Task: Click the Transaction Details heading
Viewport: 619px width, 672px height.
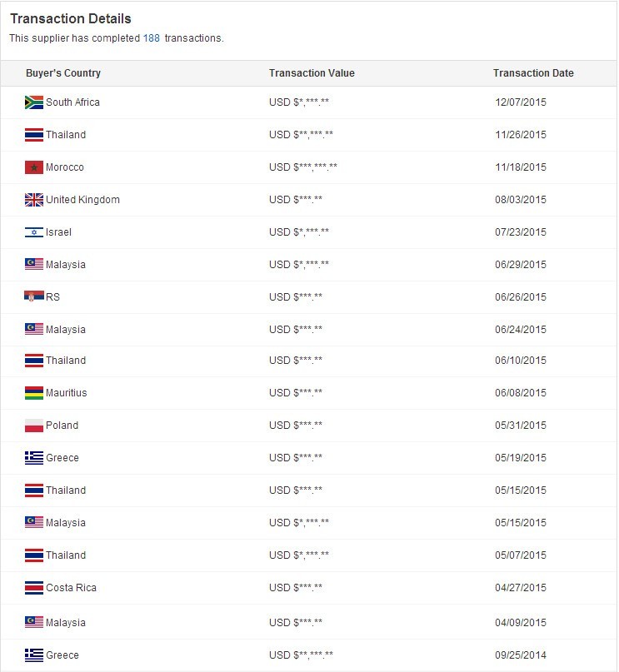Action: click(x=71, y=19)
